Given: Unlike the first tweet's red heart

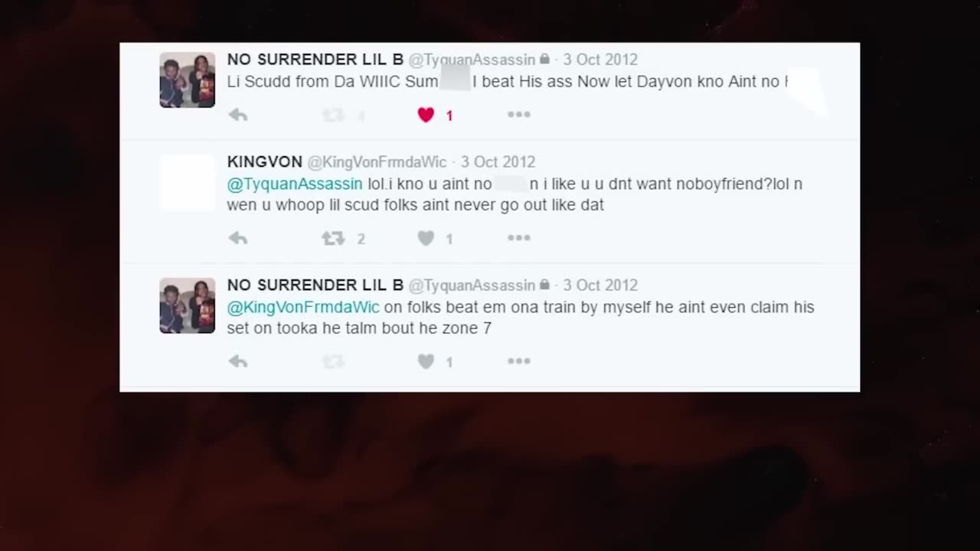Looking at the screenshot, I should pyautogui.click(x=426, y=115).
